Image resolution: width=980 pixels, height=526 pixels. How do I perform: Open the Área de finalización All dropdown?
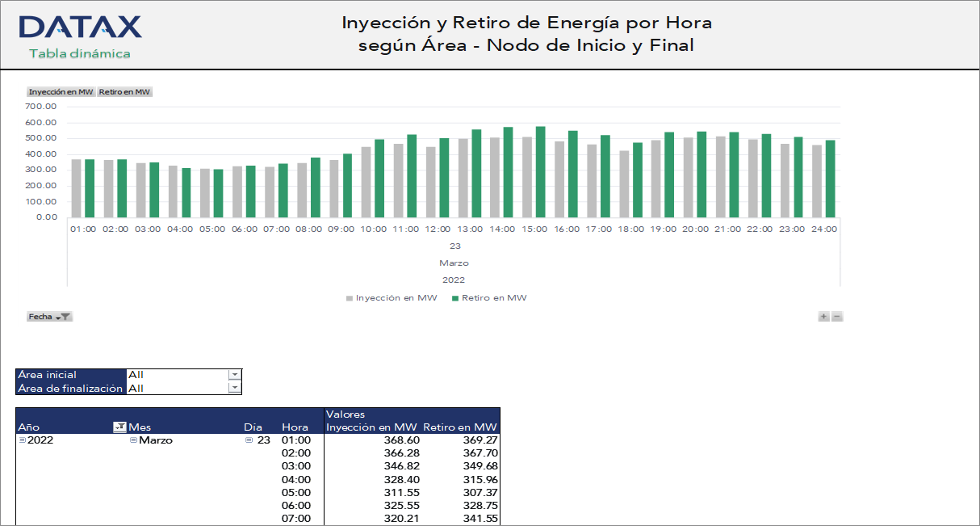click(233, 389)
